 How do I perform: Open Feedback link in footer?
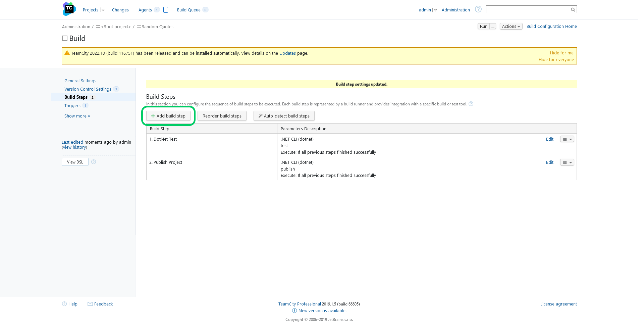tap(103, 304)
